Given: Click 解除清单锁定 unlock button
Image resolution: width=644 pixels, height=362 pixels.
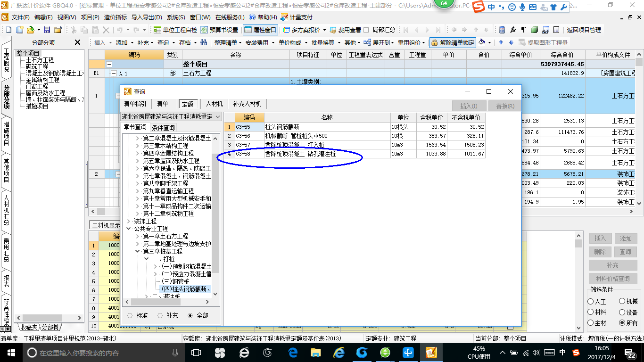Looking at the screenshot, I should pyautogui.click(x=453, y=42).
